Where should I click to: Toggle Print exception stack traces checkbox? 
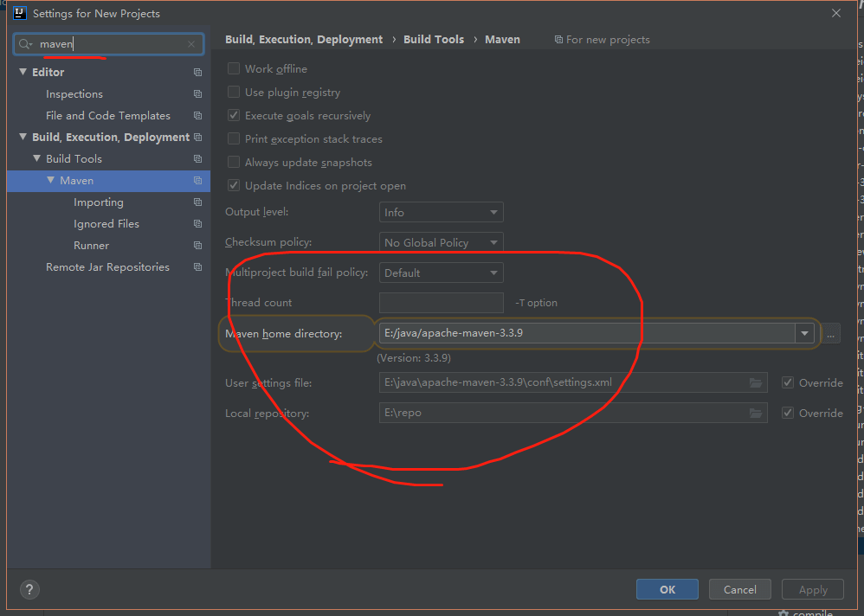234,139
